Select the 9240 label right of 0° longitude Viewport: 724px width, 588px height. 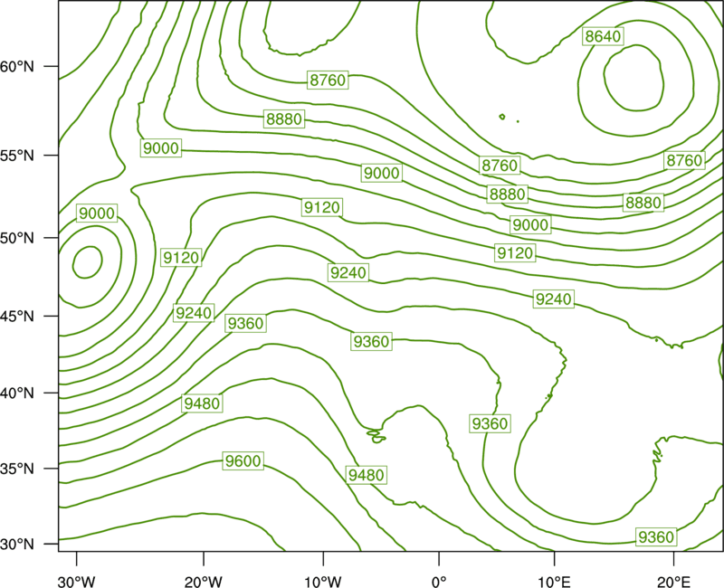click(x=554, y=299)
